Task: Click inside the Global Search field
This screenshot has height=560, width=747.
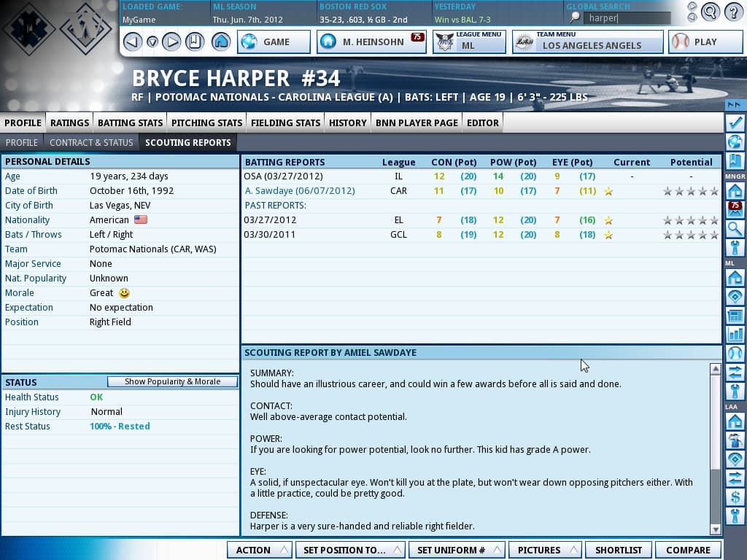Action: click(627, 18)
